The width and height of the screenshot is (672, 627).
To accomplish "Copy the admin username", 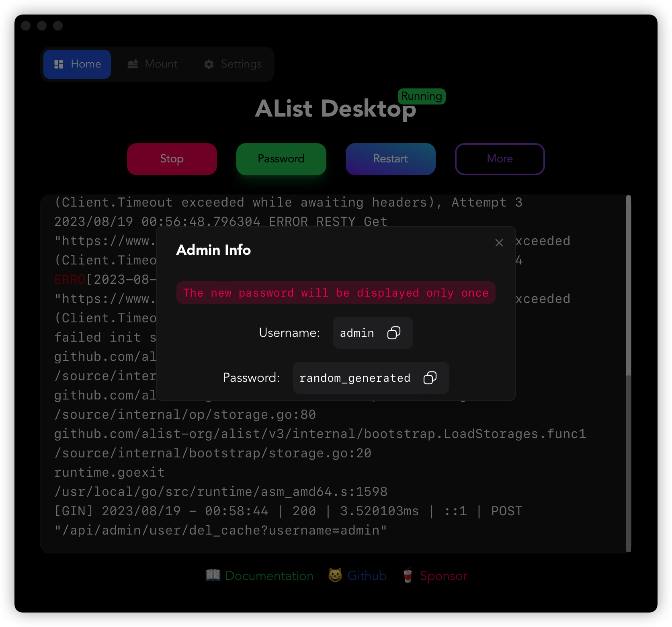I will [x=393, y=333].
